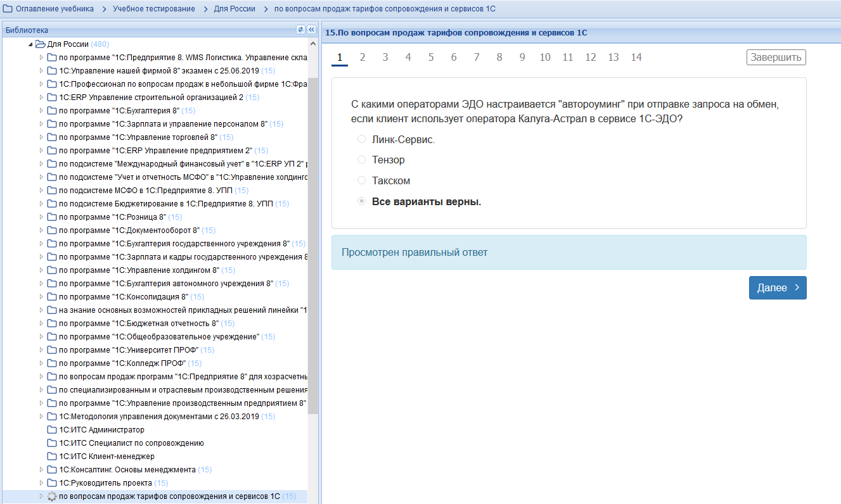Screen dimensions: 841x504
Task: Click the refresh icon in the Библиотека header
Action: pyautogui.click(x=301, y=30)
